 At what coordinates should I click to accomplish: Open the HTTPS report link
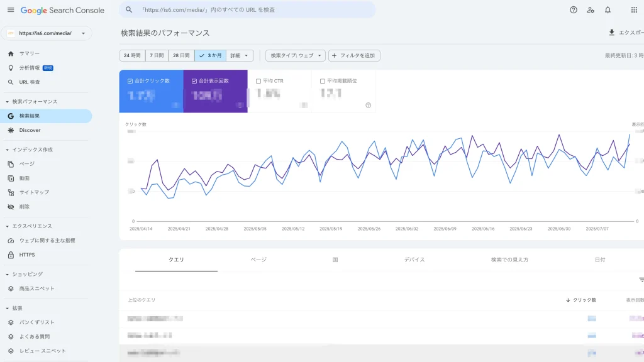(27, 255)
